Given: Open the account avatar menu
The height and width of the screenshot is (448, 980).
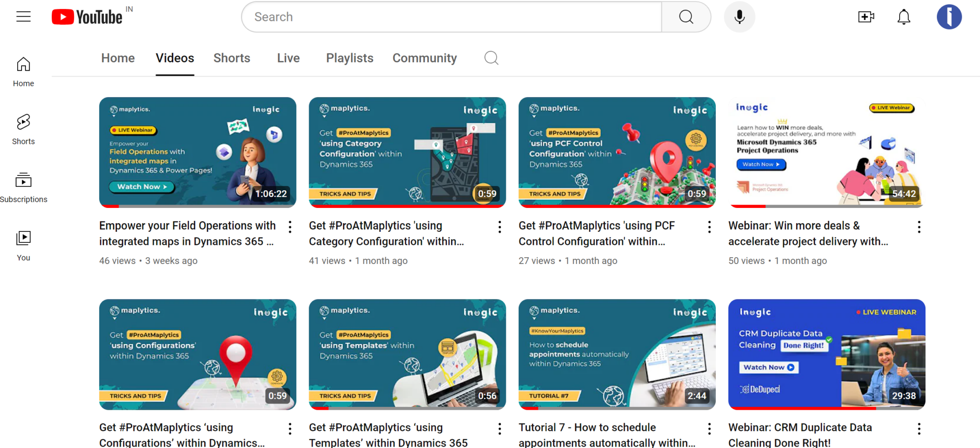Looking at the screenshot, I should (x=949, y=17).
